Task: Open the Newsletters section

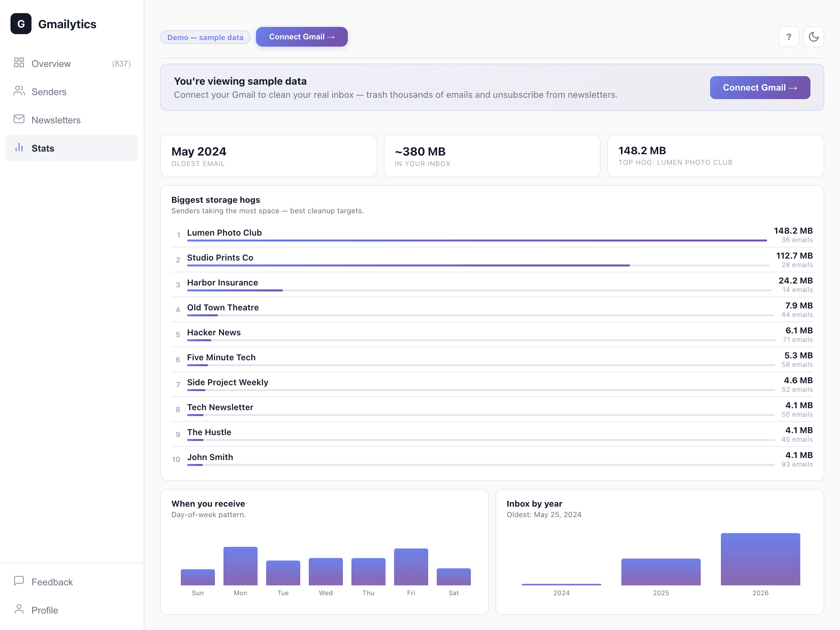Action: point(72,120)
